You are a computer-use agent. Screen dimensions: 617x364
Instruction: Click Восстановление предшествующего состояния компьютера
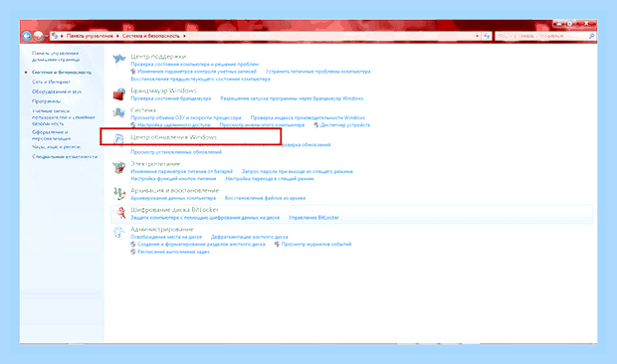tap(200, 79)
